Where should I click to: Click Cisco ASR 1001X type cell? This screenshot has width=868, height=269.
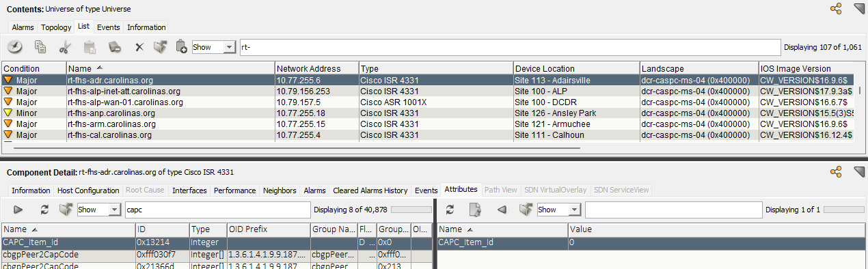(436, 102)
